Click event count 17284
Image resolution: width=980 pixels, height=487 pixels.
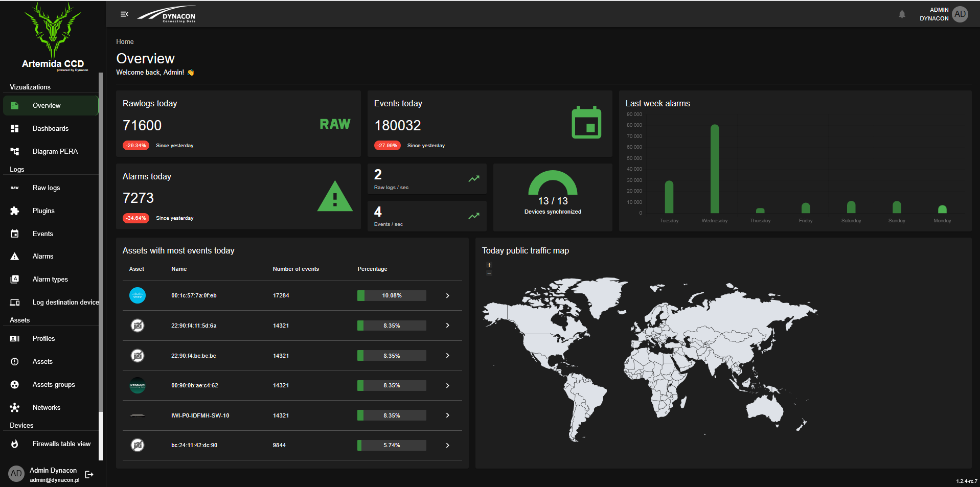pos(281,295)
